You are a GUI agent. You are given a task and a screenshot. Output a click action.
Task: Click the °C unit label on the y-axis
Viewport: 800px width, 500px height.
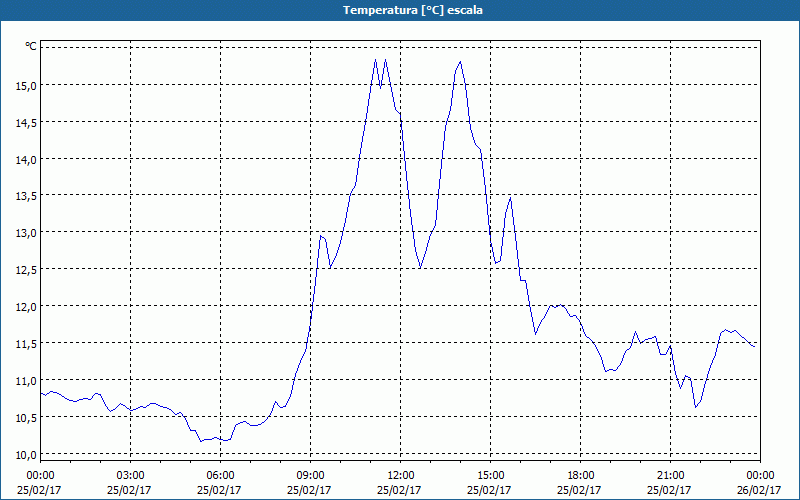[x=31, y=46]
